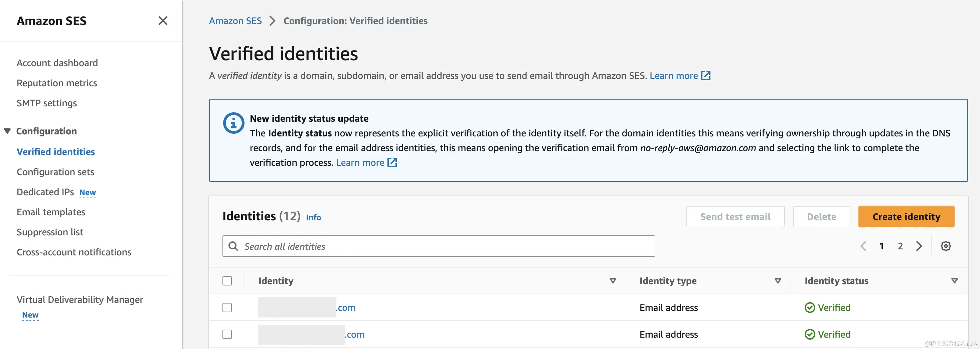Jump to page 2 of identities
Screen dimensions: 980x349
click(x=900, y=246)
